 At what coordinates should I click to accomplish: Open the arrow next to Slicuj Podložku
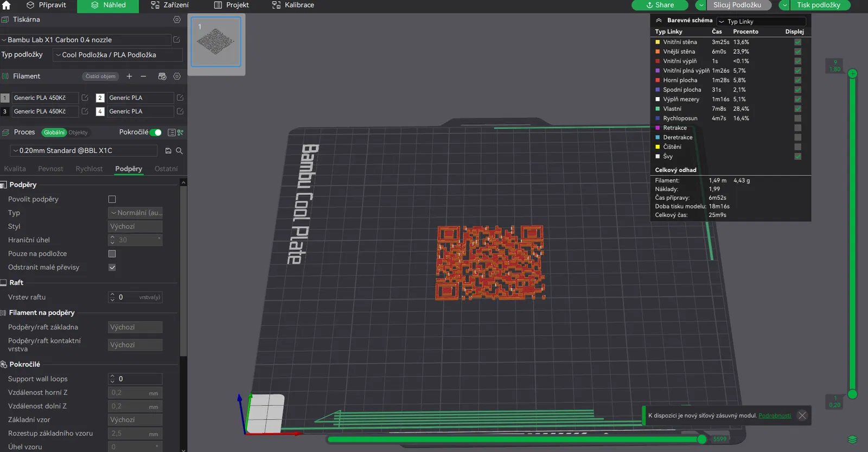coord(701,5)
